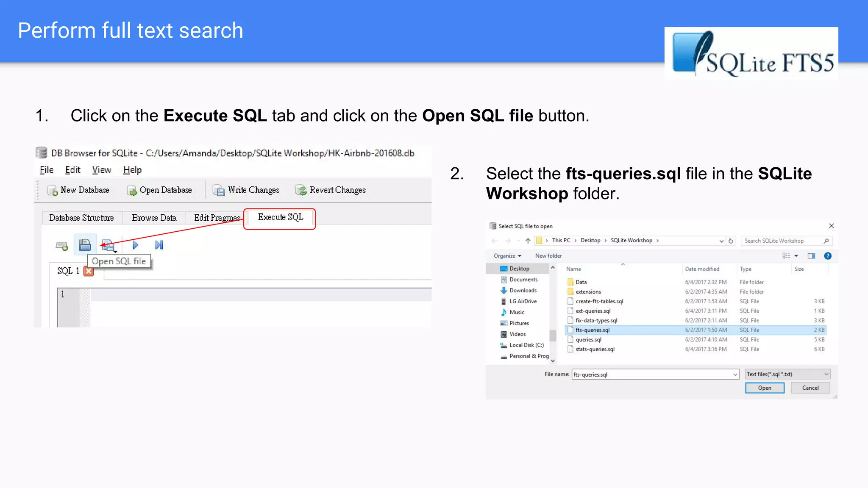The width and height of the screenshot is (868, 488).
Task: Expand the address bar history dropdown
Action: coord(721,241)
